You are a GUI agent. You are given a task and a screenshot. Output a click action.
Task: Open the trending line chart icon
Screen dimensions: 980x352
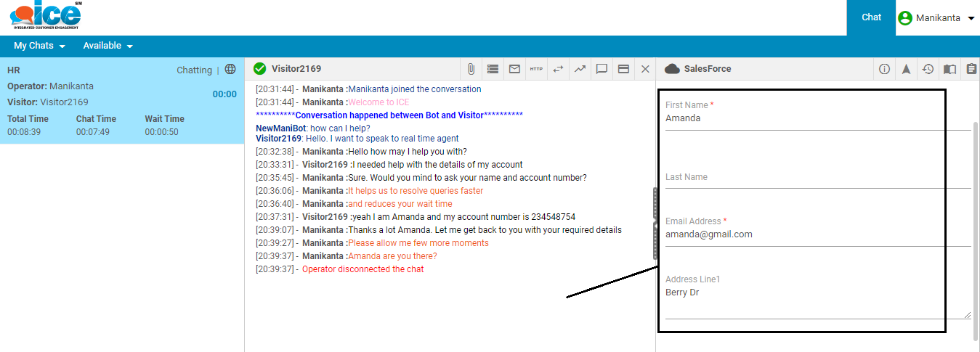[580, 69]
